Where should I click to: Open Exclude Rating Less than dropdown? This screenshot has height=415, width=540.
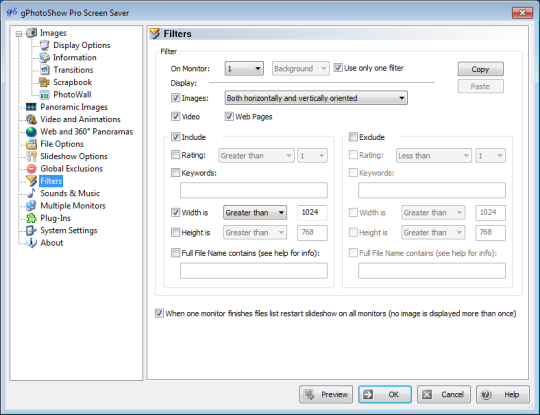click(434, 156)
